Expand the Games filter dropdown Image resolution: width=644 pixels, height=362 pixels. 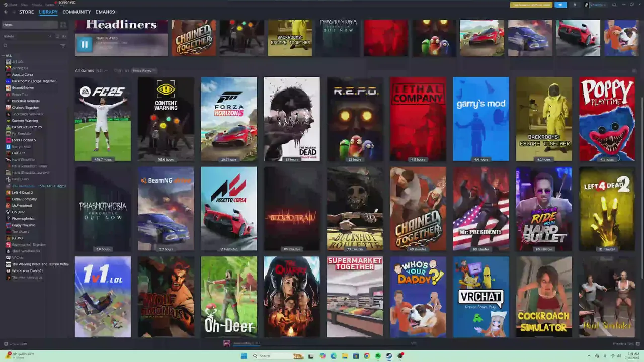[28, 36]
